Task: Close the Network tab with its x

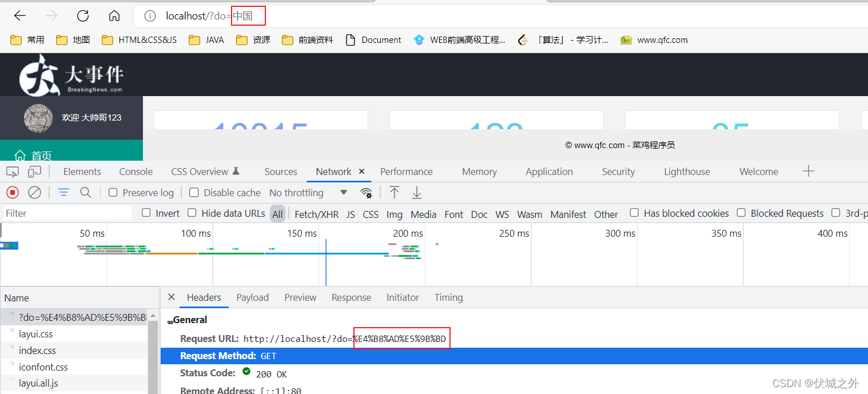Action: (x=361, y=172)
